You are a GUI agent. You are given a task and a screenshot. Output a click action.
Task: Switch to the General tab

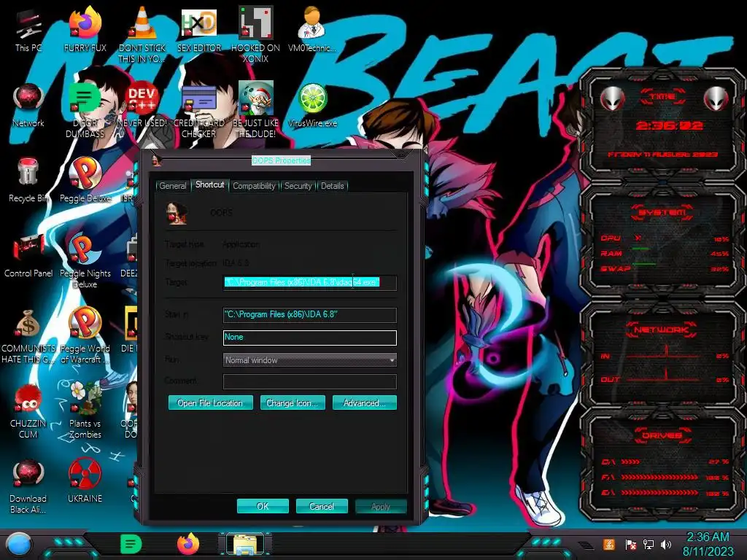(172, 186)
